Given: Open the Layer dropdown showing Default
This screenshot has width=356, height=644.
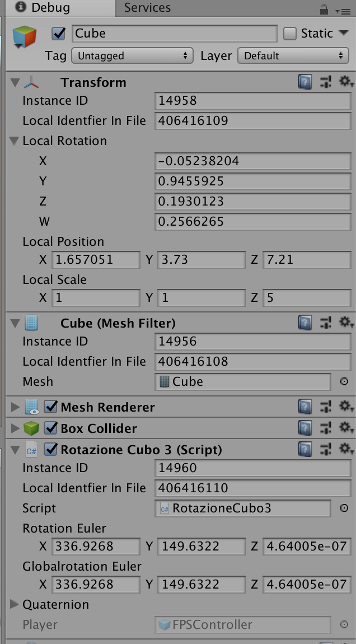Looking at the screenshot, I should coord(293,56).
